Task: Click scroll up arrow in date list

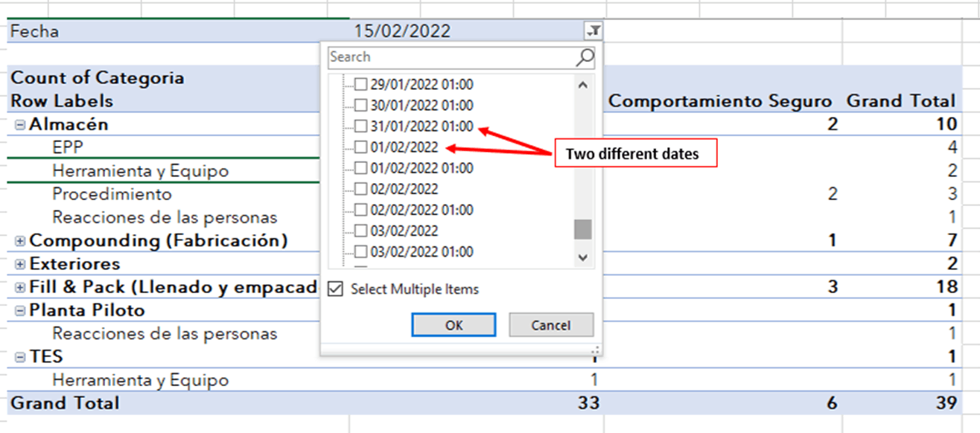Action: [x=583, y=85]
